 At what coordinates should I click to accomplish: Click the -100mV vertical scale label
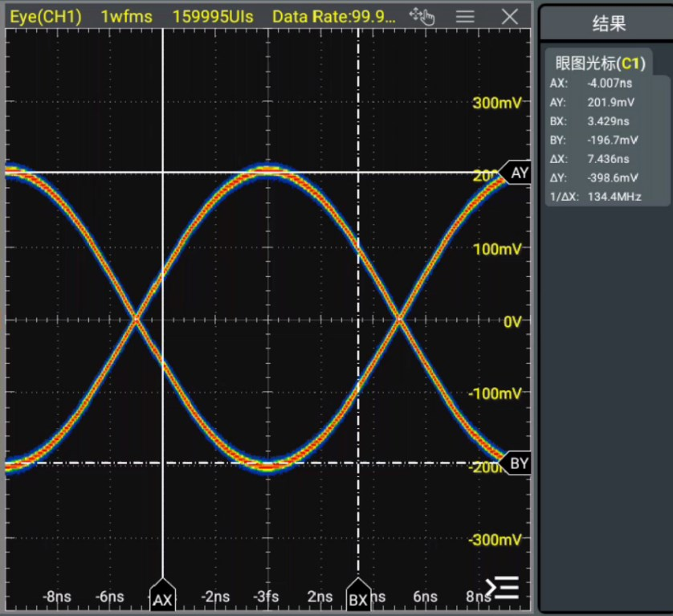(495, 394)
